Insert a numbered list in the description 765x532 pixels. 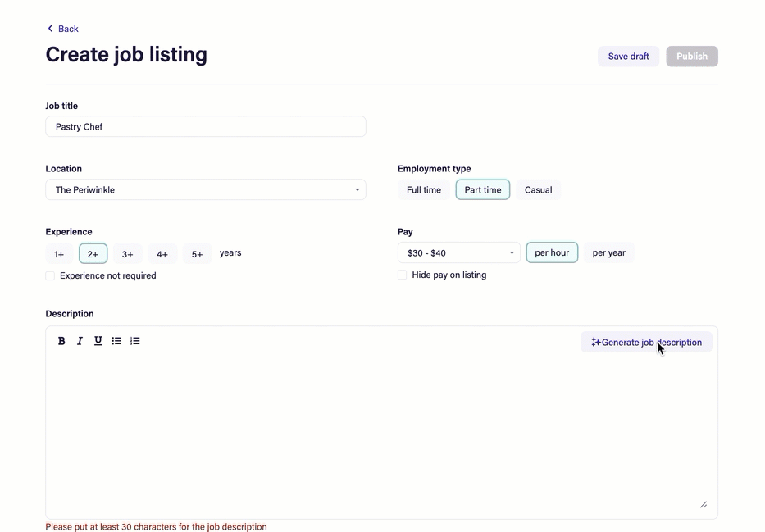pyautogui.click(x=134, y=340)
